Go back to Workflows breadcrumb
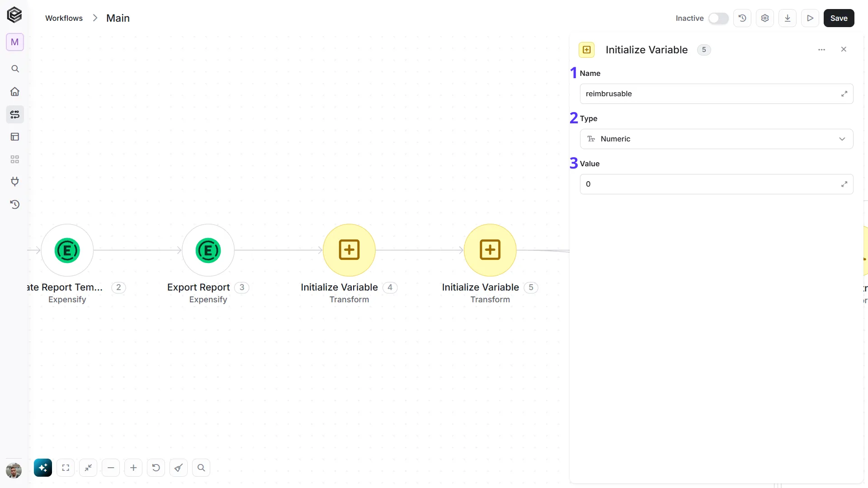Image resolution: width=868 pixels, height=488 pixels. [x=64, y=18]
